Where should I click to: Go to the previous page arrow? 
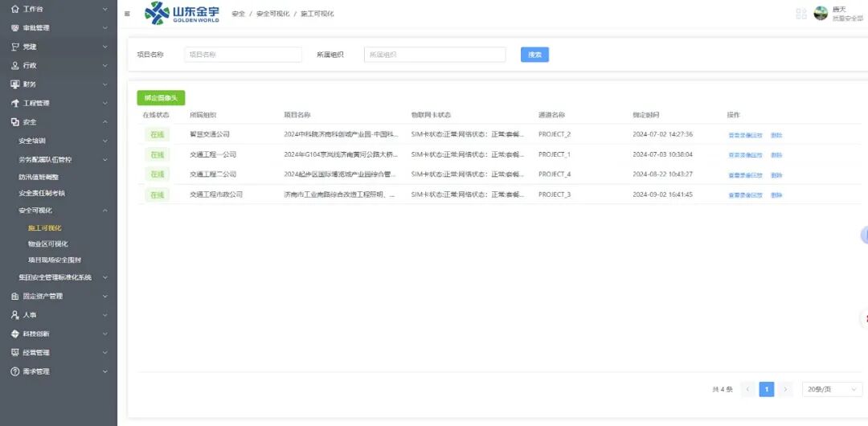748,390
